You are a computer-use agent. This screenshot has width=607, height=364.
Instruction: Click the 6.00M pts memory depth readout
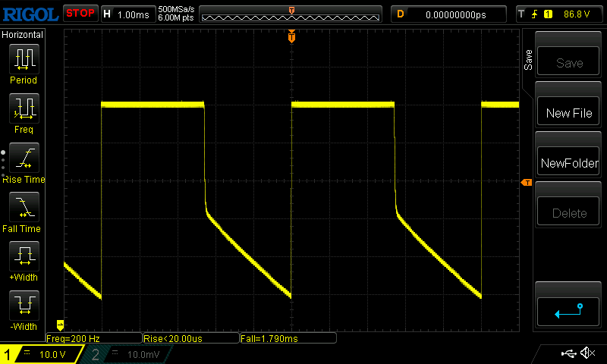coord(176,17)
